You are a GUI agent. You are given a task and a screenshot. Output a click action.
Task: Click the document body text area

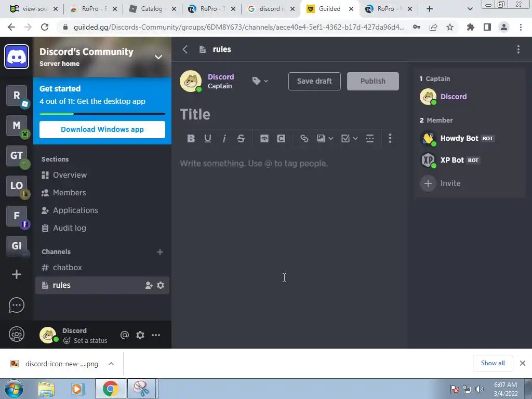point(289,164)
